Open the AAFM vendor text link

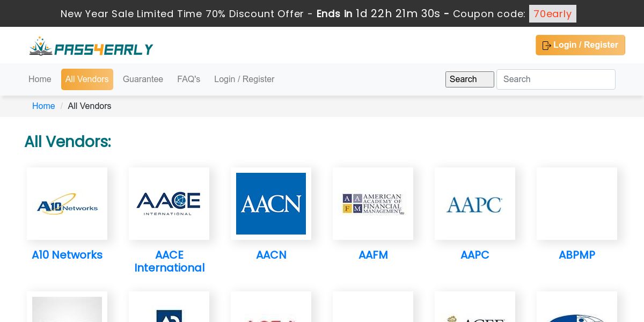[x=373, y=255]
